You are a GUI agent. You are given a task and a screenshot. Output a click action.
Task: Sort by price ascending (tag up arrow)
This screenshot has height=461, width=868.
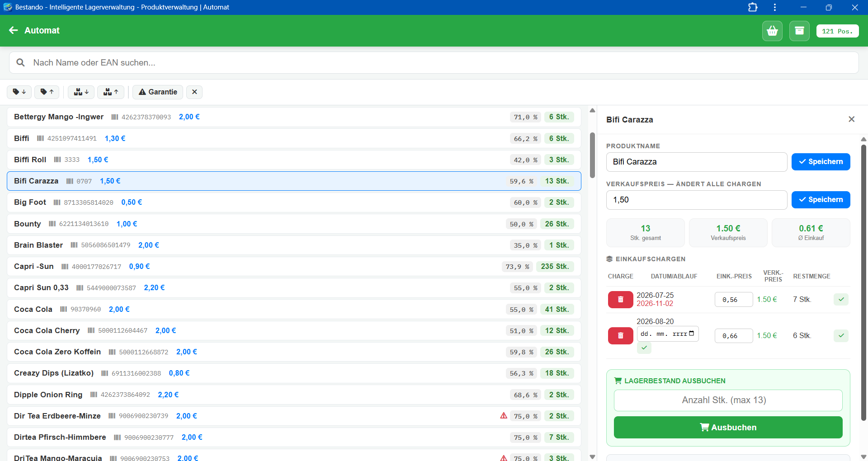47,92
